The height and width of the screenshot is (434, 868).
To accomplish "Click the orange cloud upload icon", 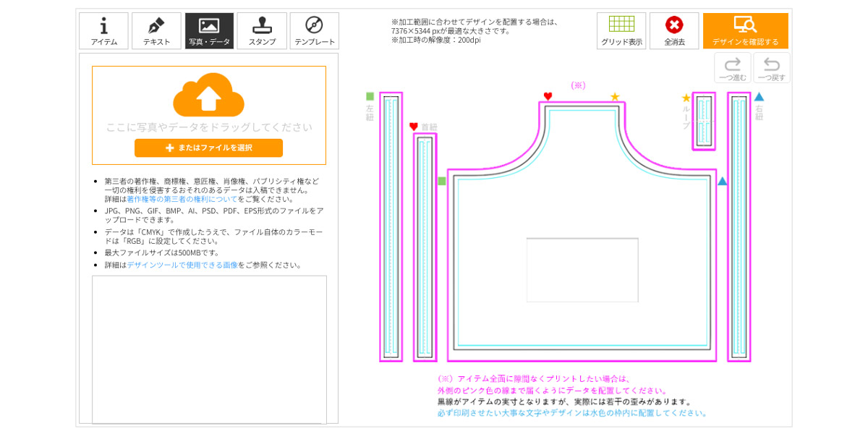I will point(208,95).
